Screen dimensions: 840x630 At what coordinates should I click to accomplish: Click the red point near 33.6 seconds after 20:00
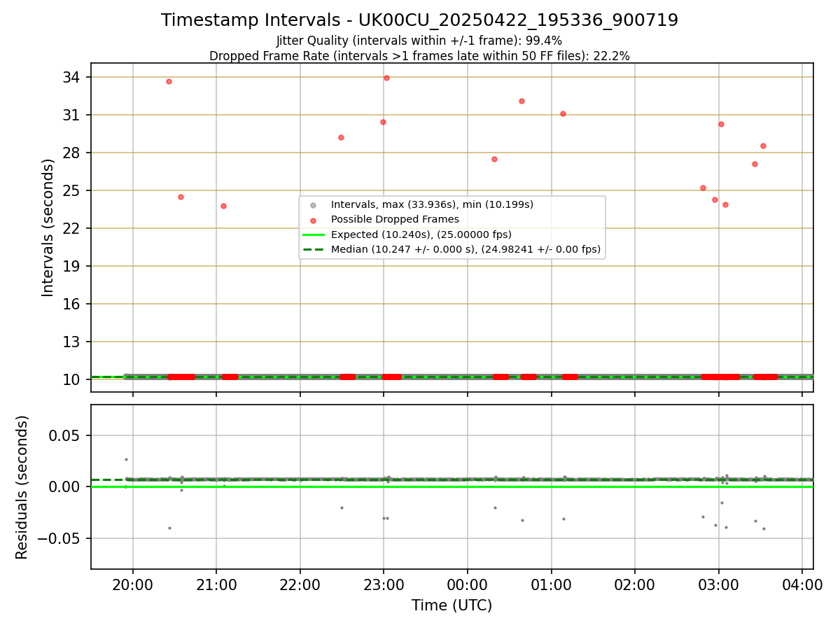tap(169, 81)
